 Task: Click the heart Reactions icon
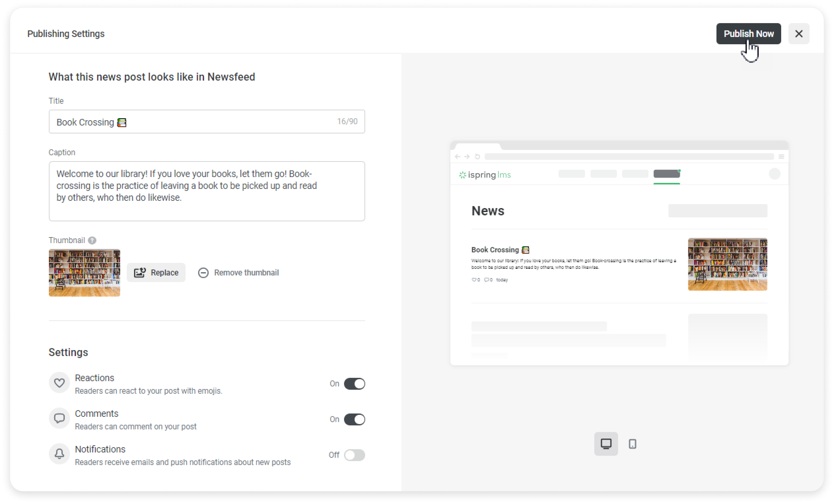(x=59, y=383)
